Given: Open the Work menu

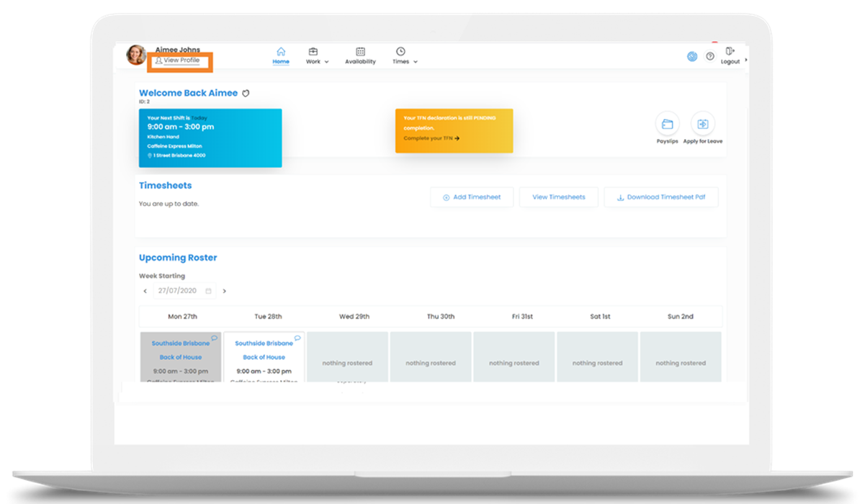Looking at the screenshot, I should pos(317,56).
